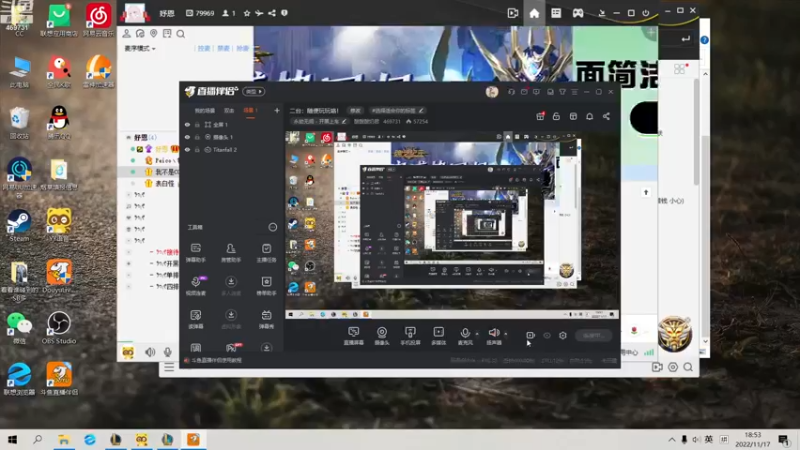Screen dimensions: 800x450
Task: Open the 双击 scene tab
Action: (x=229, y=111)
